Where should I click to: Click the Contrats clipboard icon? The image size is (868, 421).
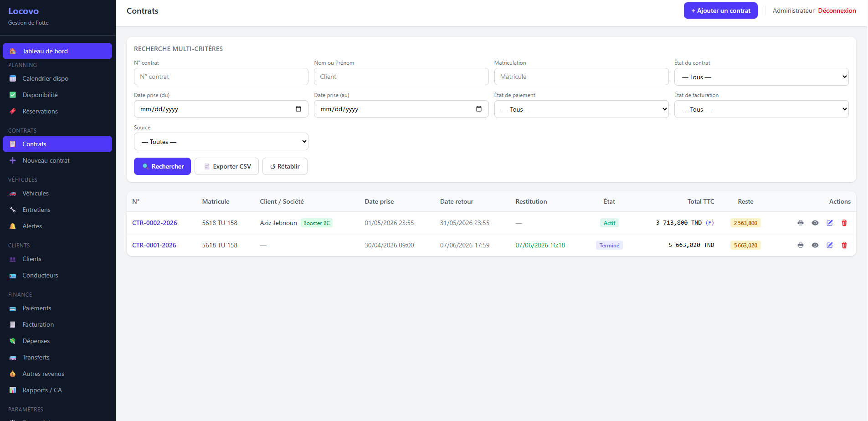point(13,144)
